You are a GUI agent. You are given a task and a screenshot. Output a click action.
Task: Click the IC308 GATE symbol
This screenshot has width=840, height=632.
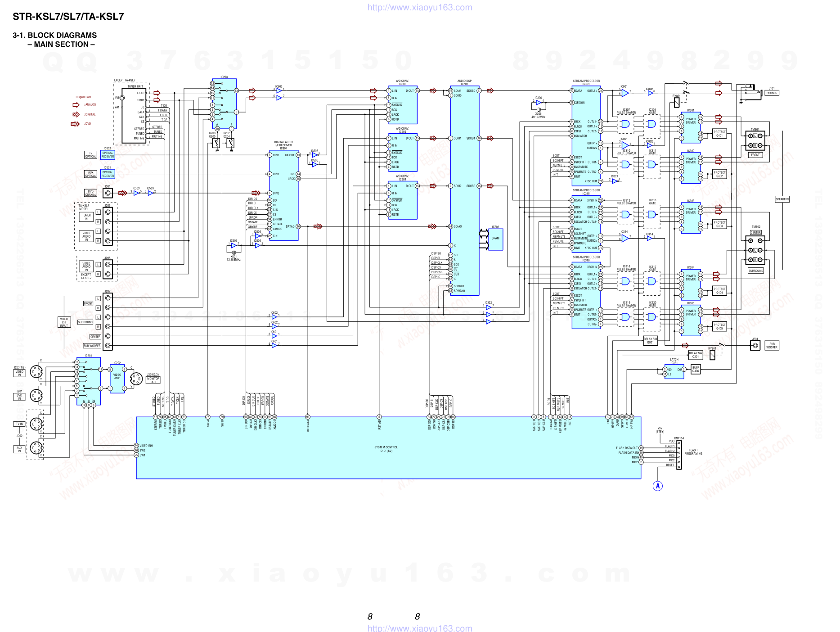651,124
